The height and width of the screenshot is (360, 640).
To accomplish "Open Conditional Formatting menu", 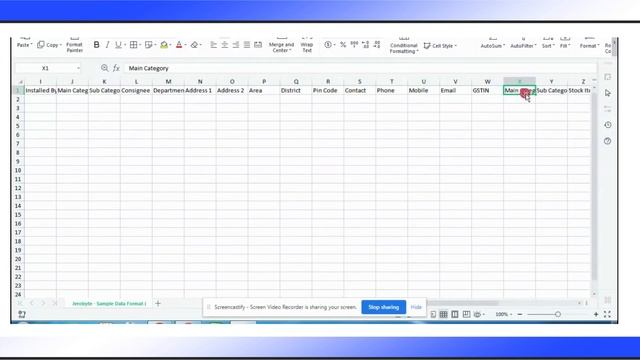I will [x=404, y=47].
